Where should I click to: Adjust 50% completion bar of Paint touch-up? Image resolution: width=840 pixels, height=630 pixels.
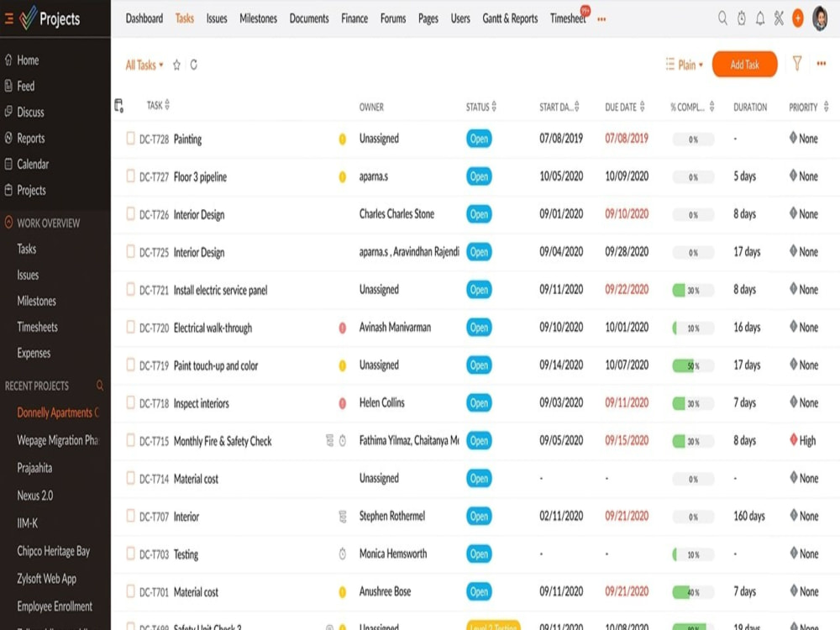(693, 365)
